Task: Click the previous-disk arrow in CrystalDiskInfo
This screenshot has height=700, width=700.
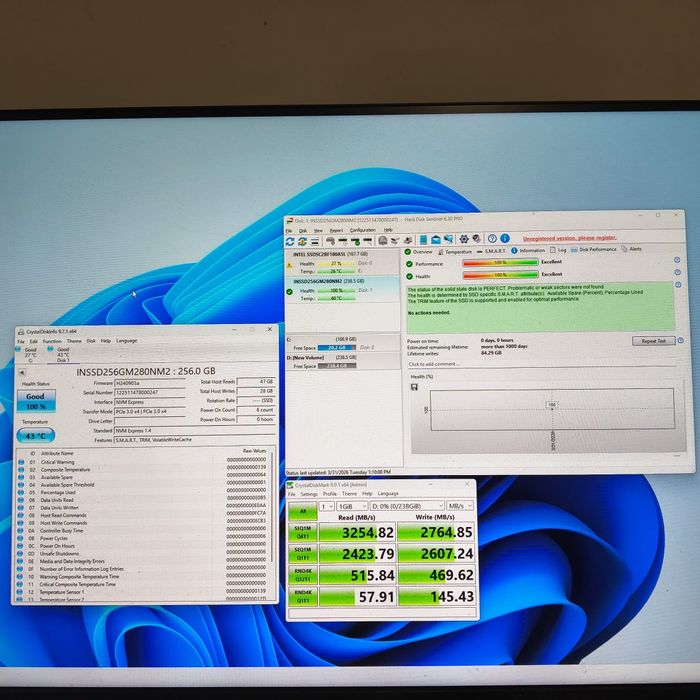Action: click(x=21, y=372)
